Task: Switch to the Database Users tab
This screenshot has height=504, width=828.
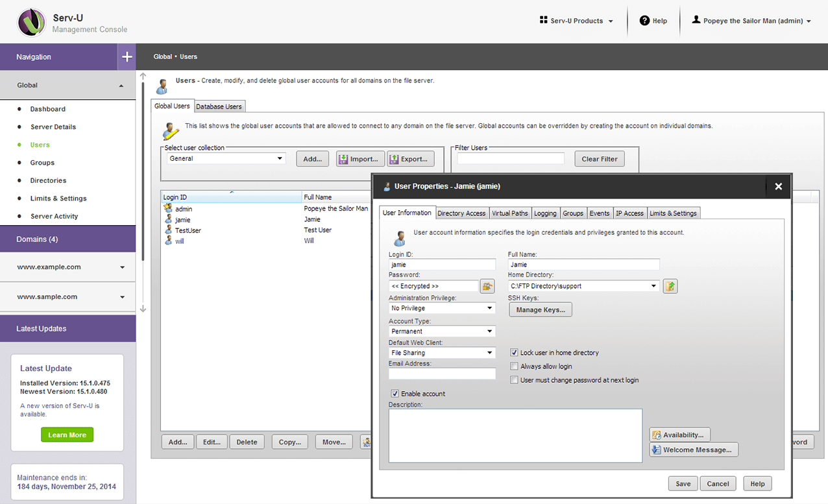Action: (219, 106)
